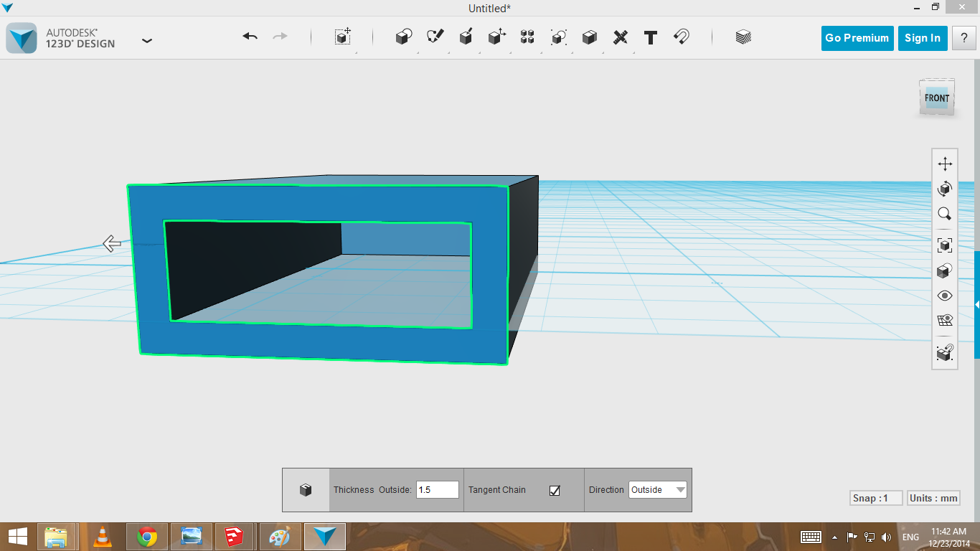The width and height of the screenshot is (980, 551).
Task: Select the Pan navigation tool
Action: [945, 164]
